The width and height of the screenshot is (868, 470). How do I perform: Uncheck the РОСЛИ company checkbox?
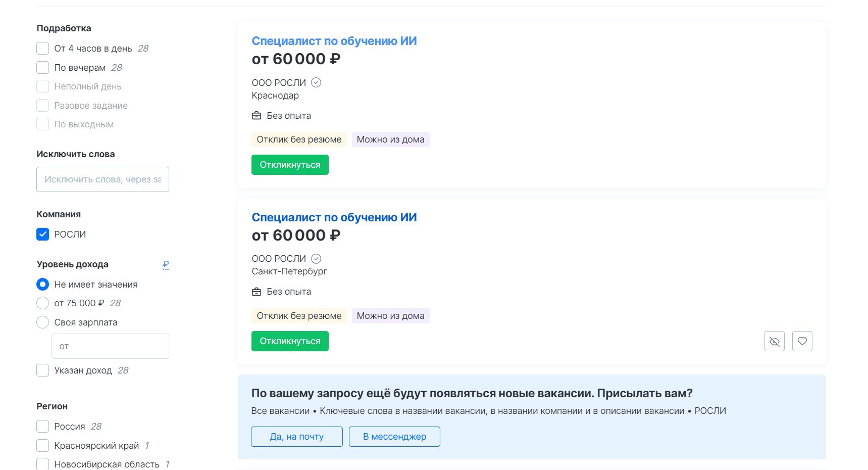coord(43,234)
